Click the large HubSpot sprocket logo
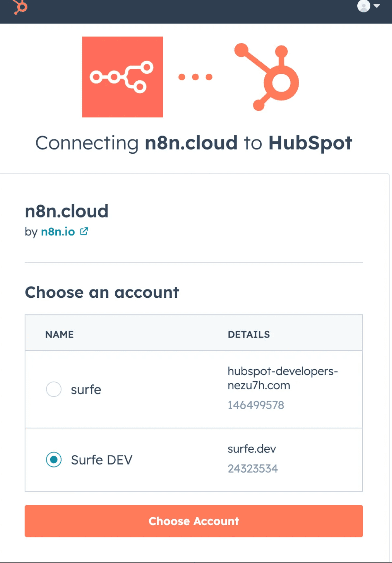 click(267, 77)
